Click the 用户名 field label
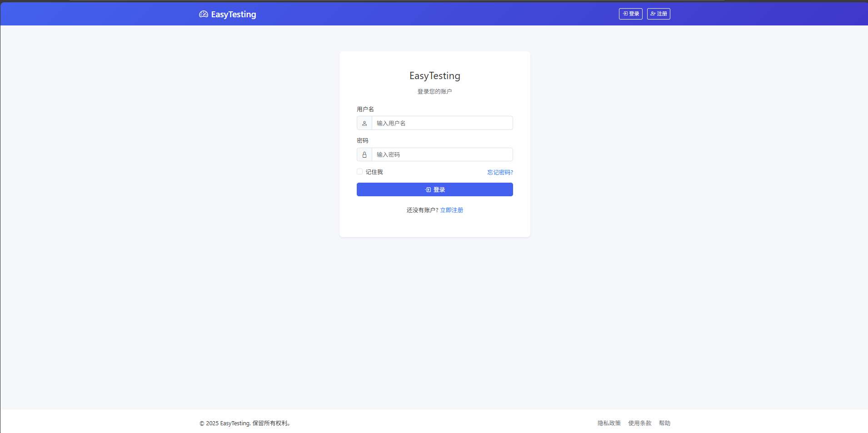 tap(365, 109)
